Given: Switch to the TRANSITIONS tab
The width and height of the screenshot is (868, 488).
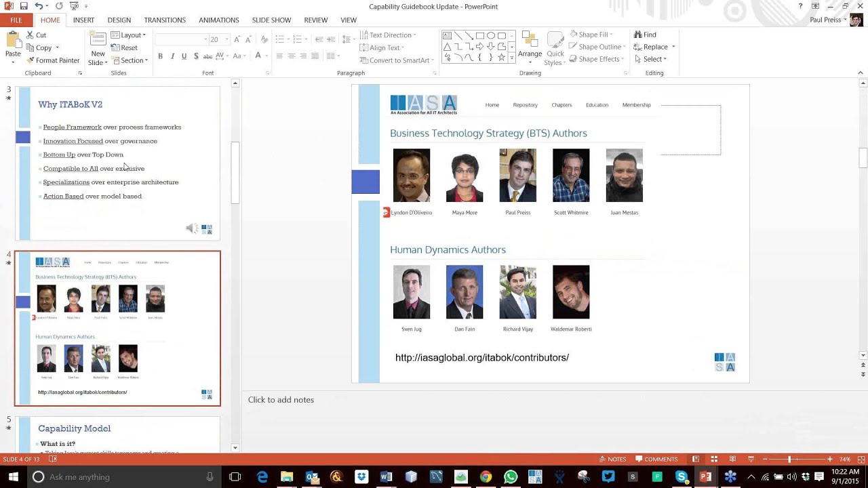Looking at the screenshot, I should [165, 20].
